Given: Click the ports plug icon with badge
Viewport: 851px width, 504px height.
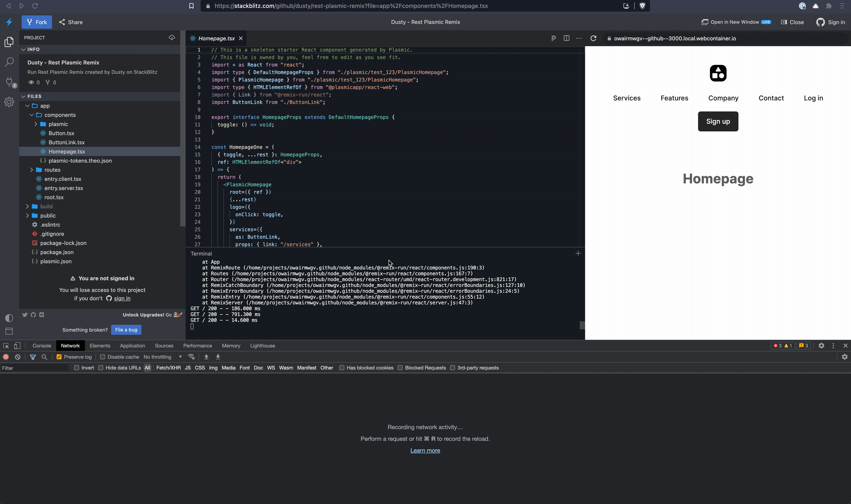Looking at the screenshot, I should tap(9, 82).
